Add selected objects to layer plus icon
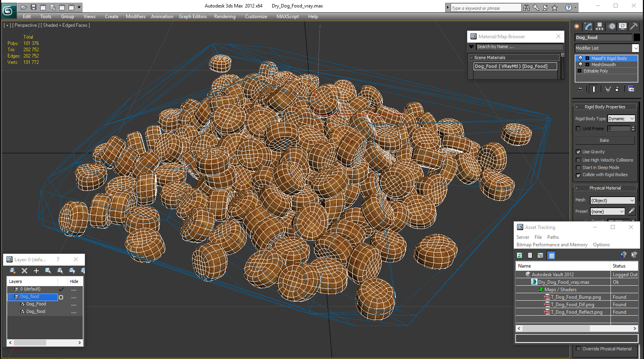The width and height of the screenshot is (644, 359). click(36, 271)
